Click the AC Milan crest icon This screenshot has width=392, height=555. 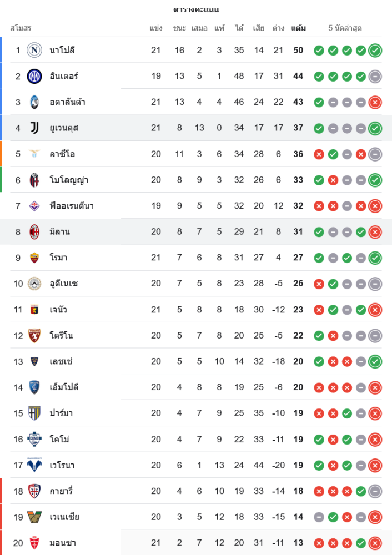pyautogui.click(x=34, y=231)
